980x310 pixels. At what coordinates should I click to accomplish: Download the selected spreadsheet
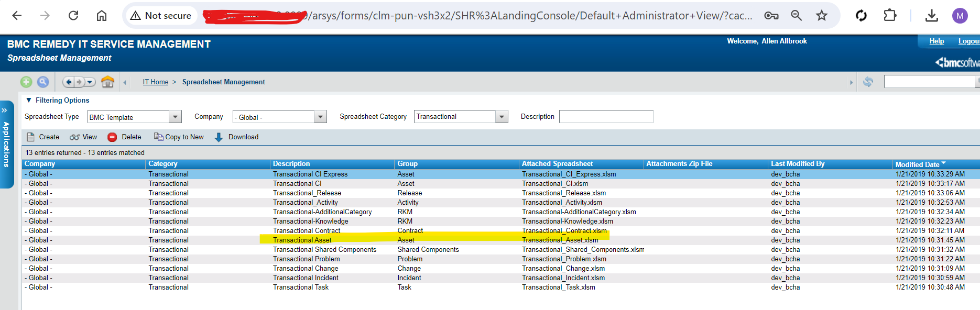tap(236, 137)
